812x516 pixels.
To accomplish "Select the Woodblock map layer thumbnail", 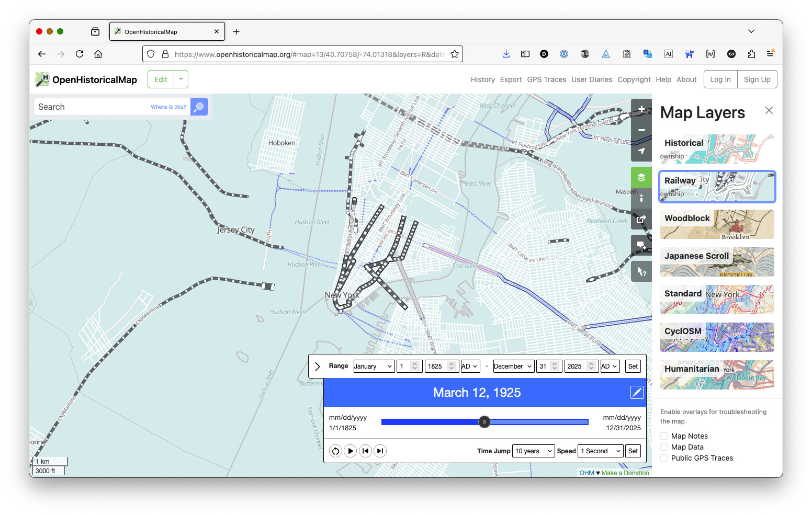I will [x=717, y=224].
